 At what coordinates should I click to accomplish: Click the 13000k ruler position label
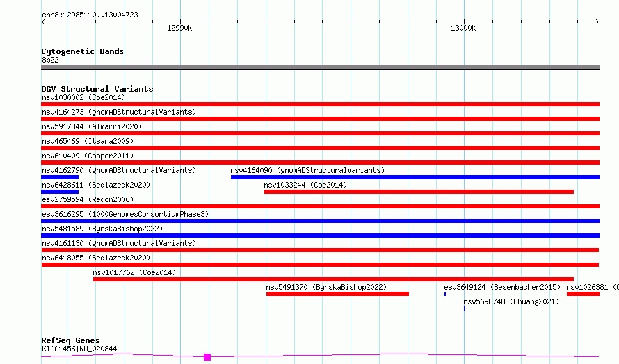(x=463, y=28)
